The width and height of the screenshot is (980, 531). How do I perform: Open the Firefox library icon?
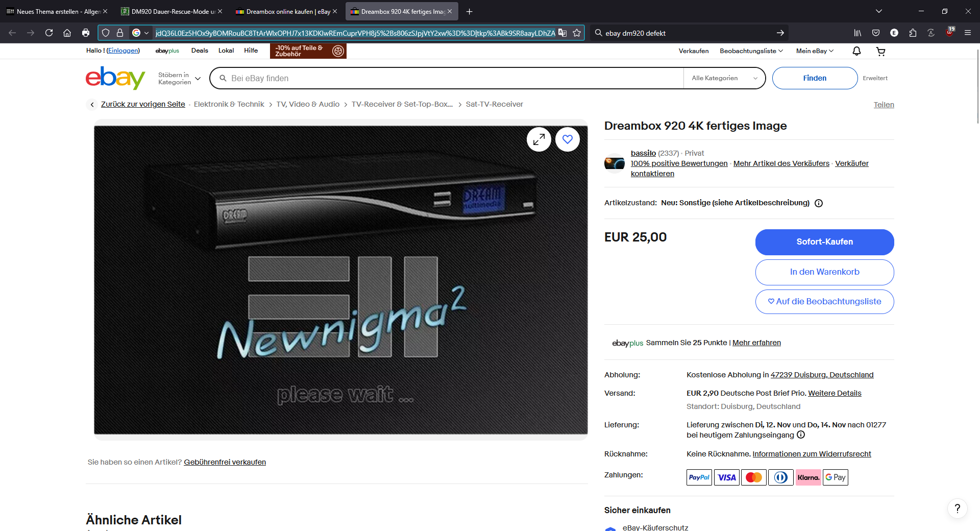[857, 33]
